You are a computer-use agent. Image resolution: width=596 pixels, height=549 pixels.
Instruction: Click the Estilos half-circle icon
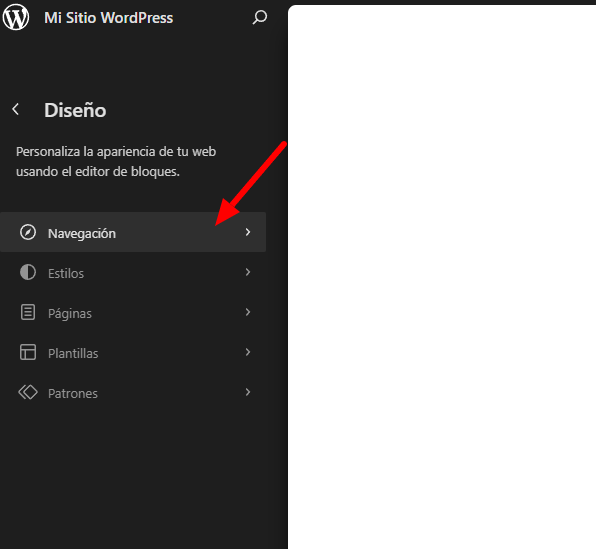pos(28,272)
